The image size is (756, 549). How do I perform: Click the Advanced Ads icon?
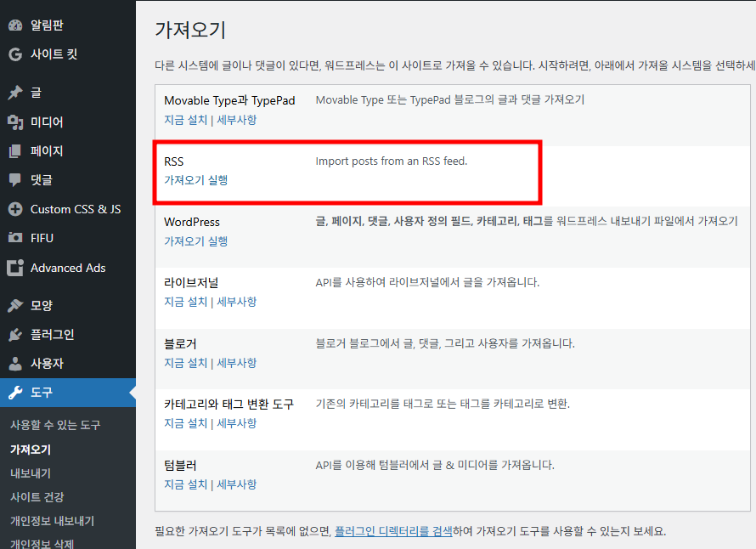click(x=15, y=268)
